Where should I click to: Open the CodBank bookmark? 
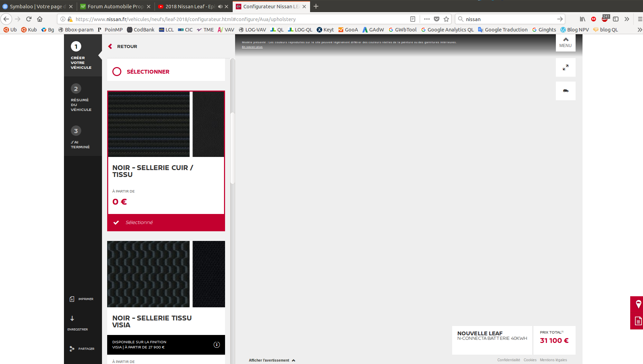coord(141,30)
